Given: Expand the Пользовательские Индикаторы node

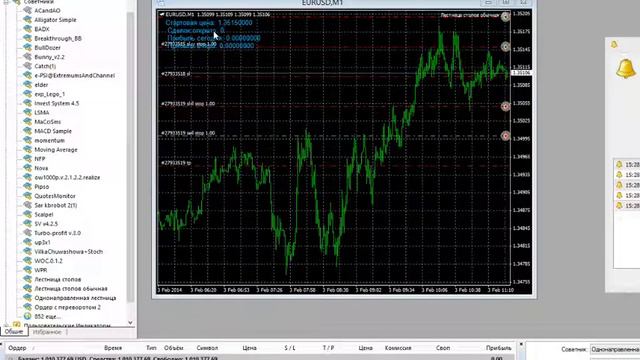Looking at the screenshot, I should [x=6, y=325].
